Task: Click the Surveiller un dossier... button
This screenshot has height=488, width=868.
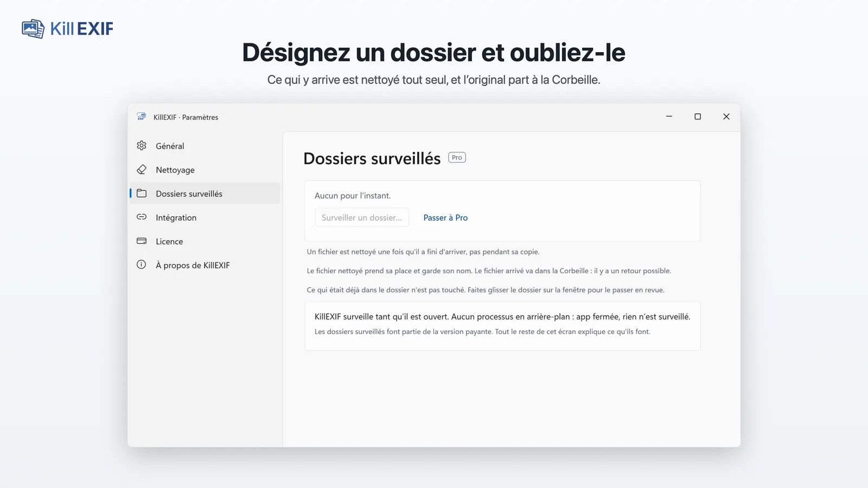Action: click(x=362, y=217)
